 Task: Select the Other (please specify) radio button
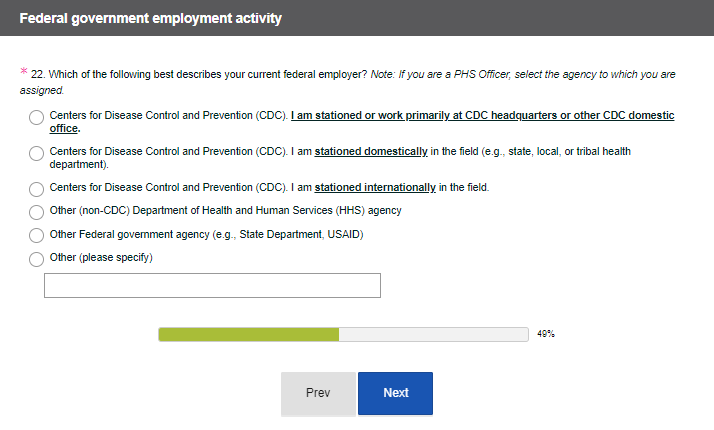pos(37,259)
